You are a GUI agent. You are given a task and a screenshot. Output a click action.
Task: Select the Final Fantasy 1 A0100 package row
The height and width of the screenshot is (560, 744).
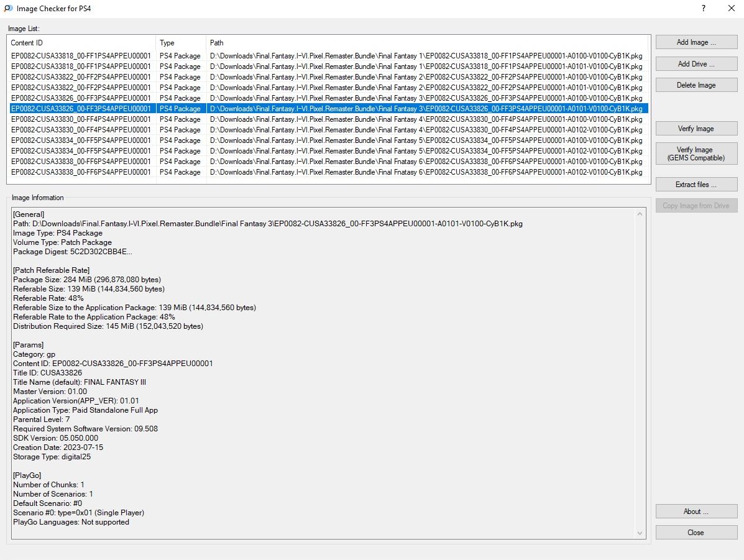[x=329, y=56]
